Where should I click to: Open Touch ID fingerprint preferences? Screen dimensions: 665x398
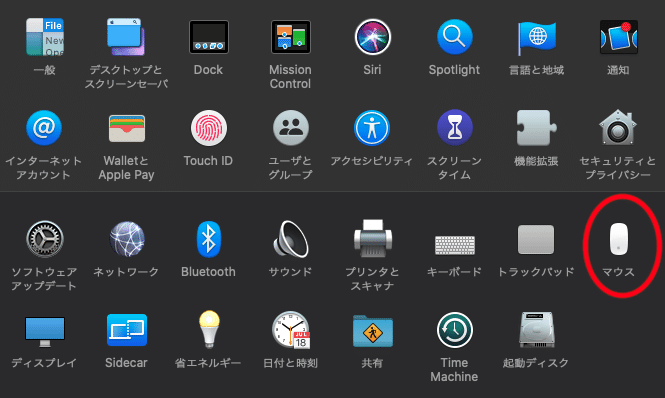tap(209, 128)
